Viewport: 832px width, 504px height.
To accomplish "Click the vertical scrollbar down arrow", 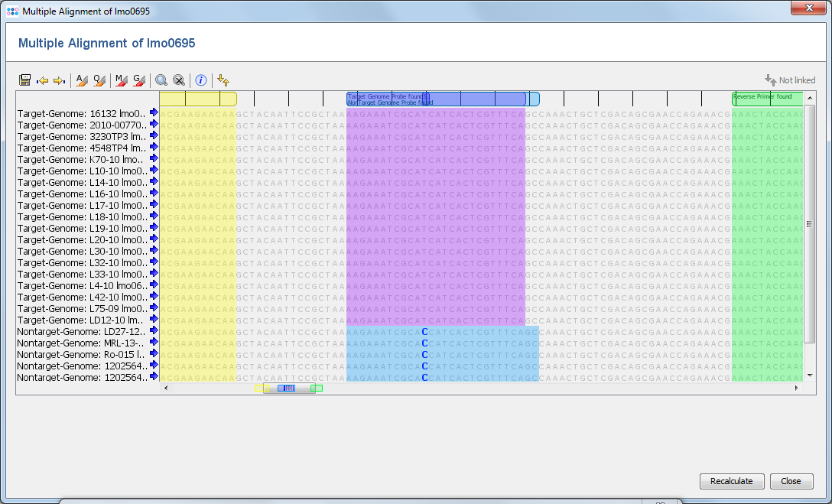I will [x=810, y=376].
